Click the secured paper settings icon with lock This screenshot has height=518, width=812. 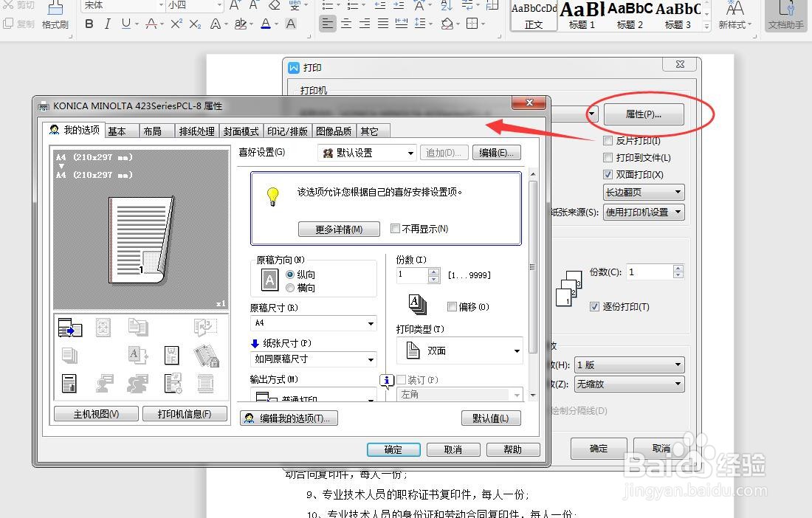click(x=205, y=356)
